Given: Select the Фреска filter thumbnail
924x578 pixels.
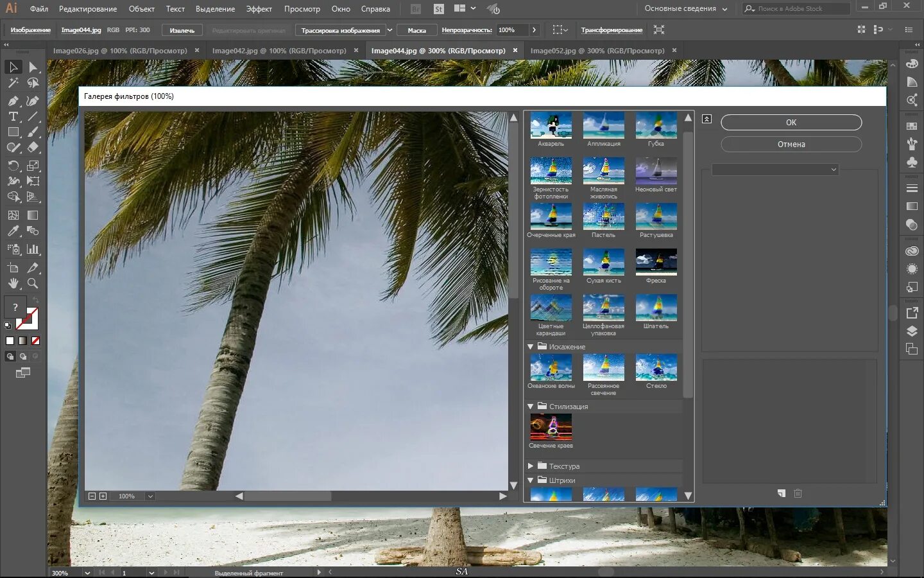Looking at the screenshot, I should coord(656,262).
